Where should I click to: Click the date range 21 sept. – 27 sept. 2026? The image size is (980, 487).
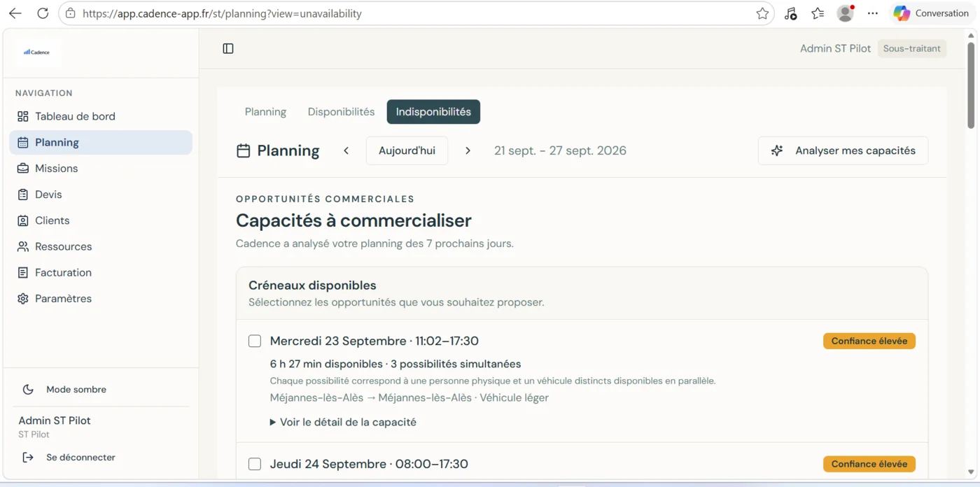(x=560, y=150)
